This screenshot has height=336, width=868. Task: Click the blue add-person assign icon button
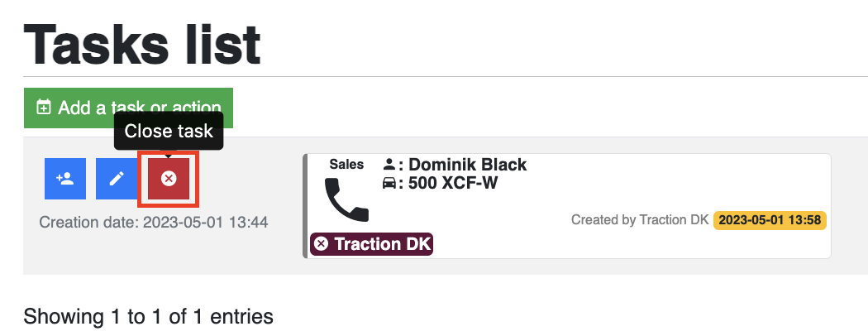[65, 179]
